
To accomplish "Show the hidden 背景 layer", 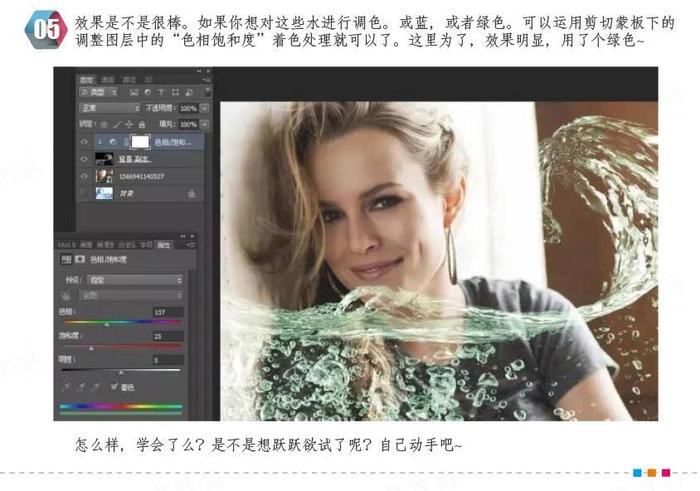I will pos(85,192).
